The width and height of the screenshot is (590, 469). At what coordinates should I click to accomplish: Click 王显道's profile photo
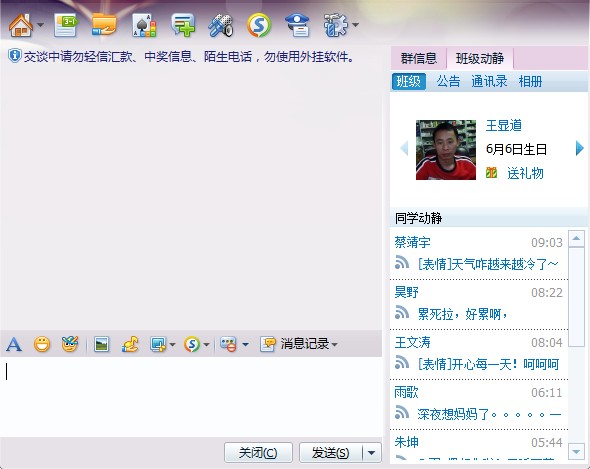446,150
